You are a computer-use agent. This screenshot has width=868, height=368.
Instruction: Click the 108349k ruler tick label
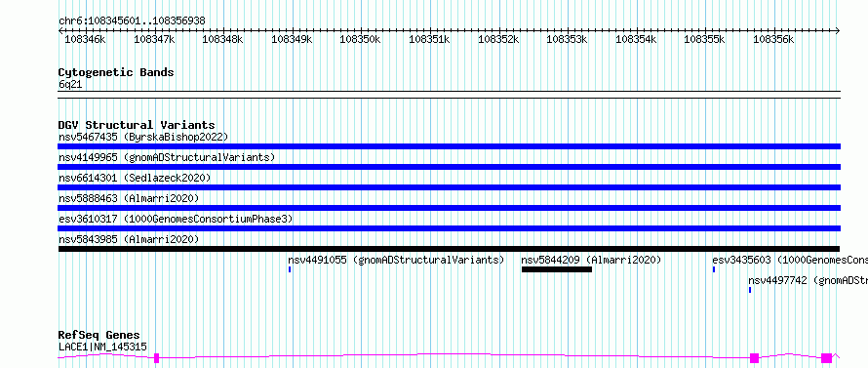point(293,39)
